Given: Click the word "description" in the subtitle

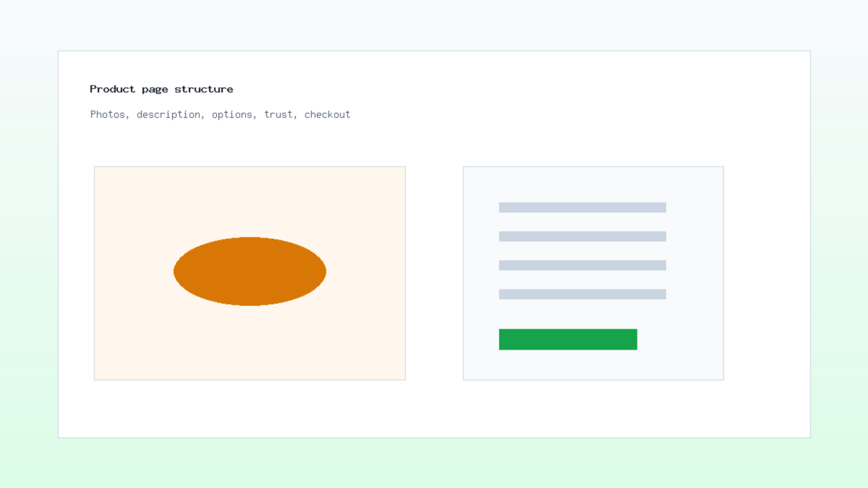Looking at the screenshot, I should tap(168, 114).
